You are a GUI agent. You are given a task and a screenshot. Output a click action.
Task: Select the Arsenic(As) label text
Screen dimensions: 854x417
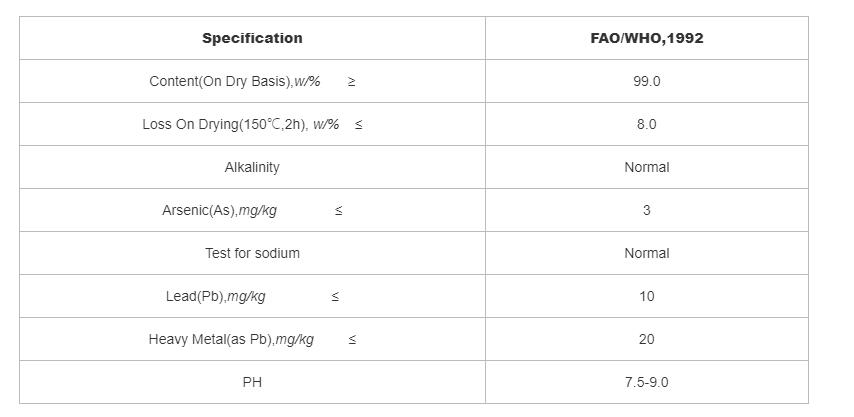click(220, 210)
